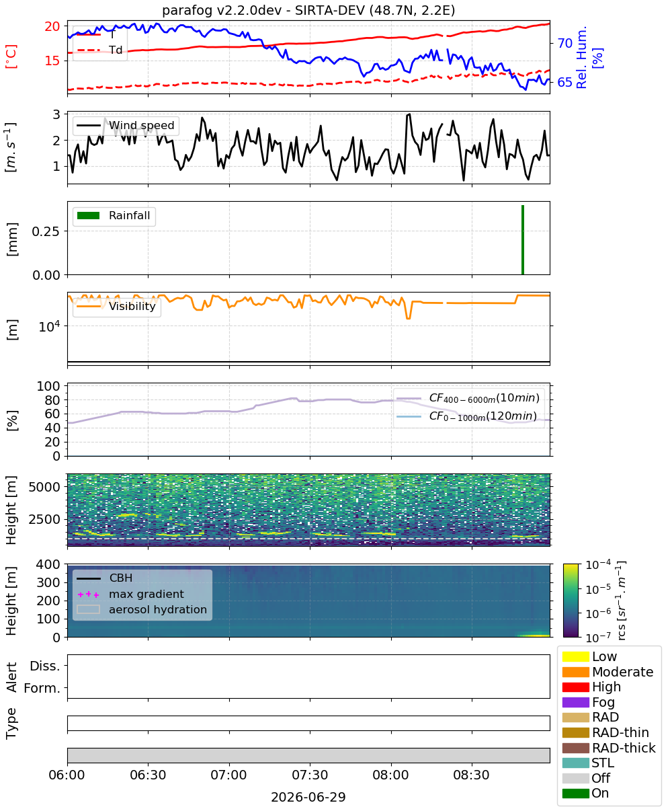The width and height of the screenshot is (672, 807).
Task: Click the 'Rel. Hum. [%]' axis label
Action: coord(589,57)
